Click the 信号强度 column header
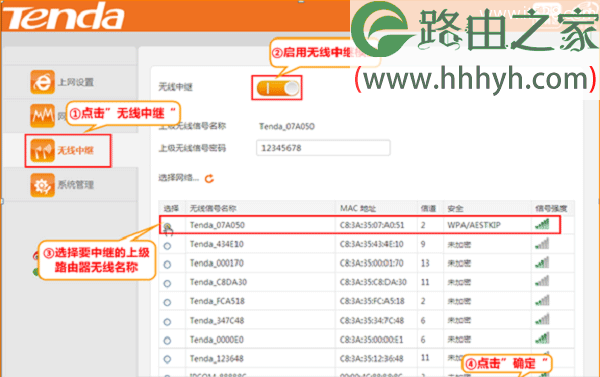Image resolution: width=600 pixels, height=377 pixels. (x=551, y=209)
